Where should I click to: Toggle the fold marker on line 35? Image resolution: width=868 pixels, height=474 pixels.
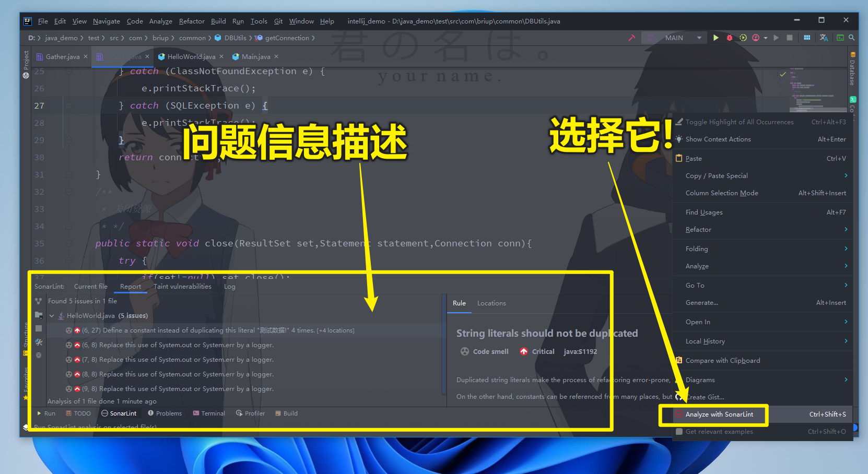(68, 244)
